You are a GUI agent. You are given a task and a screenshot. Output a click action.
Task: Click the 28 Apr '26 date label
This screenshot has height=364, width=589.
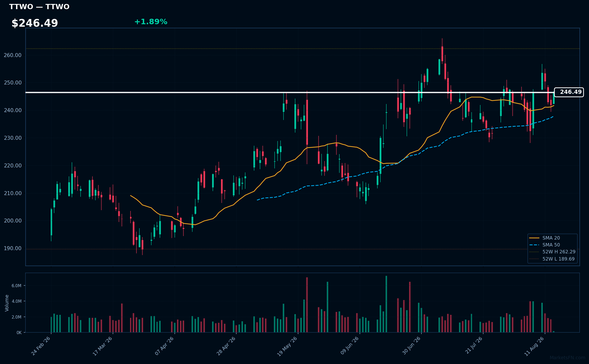[x=226, y=346]
